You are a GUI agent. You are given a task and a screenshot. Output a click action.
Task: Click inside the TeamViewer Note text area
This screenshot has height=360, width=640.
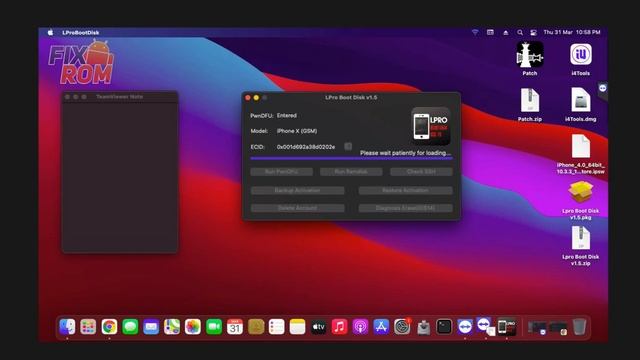(x=120, y=177)
